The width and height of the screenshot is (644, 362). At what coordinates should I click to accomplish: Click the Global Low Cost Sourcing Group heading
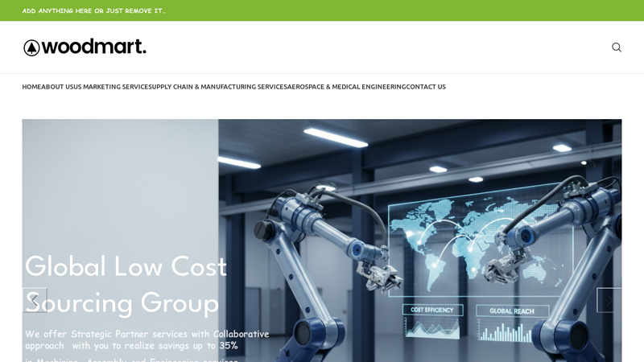point(126,285)
